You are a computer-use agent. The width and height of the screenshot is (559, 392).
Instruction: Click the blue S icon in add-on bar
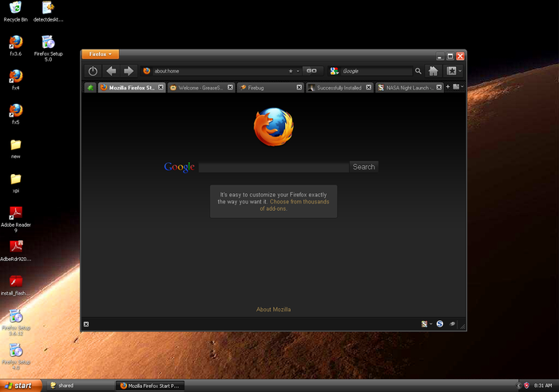440,323
